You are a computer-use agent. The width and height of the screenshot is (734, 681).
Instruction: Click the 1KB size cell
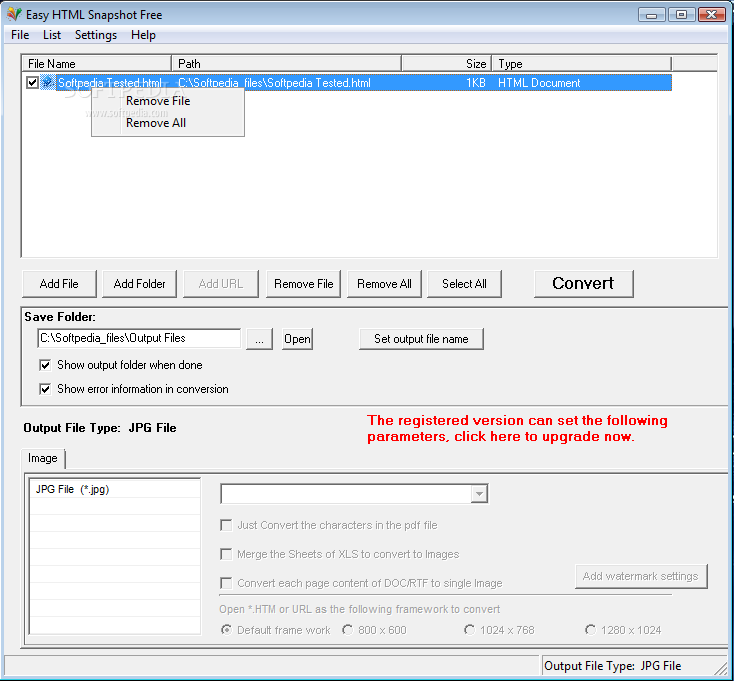(476, 83)
